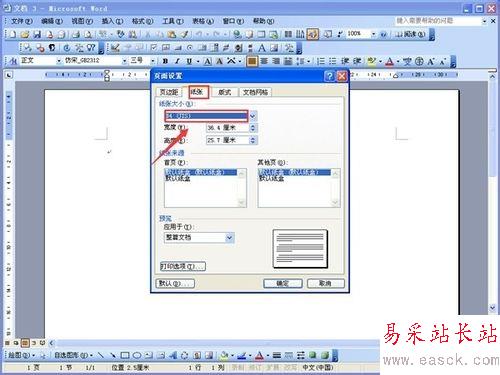500x375 pixels.
Task: Open the style dropdown showing 正文
Action: click(x=59, y=61)
